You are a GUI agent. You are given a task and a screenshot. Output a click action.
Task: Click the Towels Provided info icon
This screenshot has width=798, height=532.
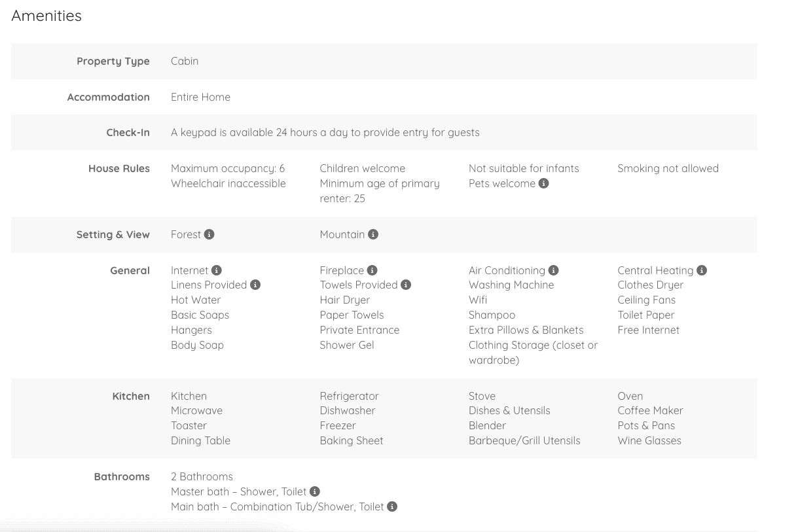click(x=406, y=285)
